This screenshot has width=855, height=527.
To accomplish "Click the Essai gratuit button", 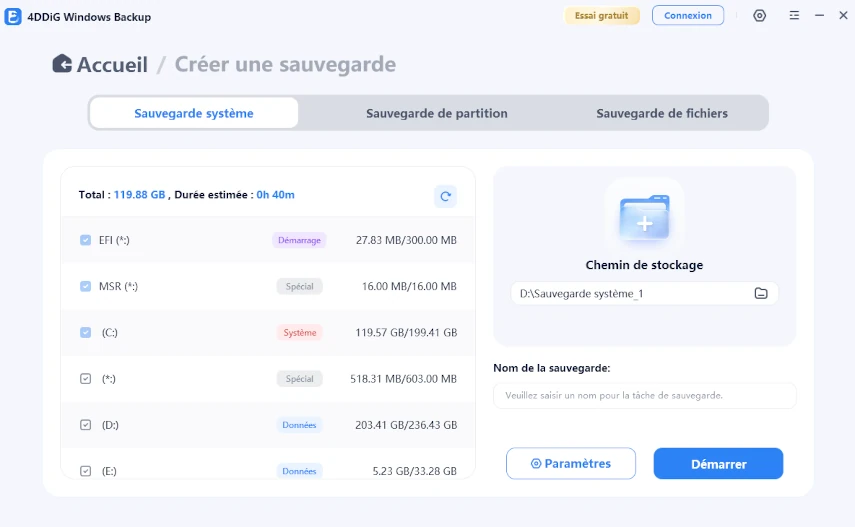I will point(601,16).
